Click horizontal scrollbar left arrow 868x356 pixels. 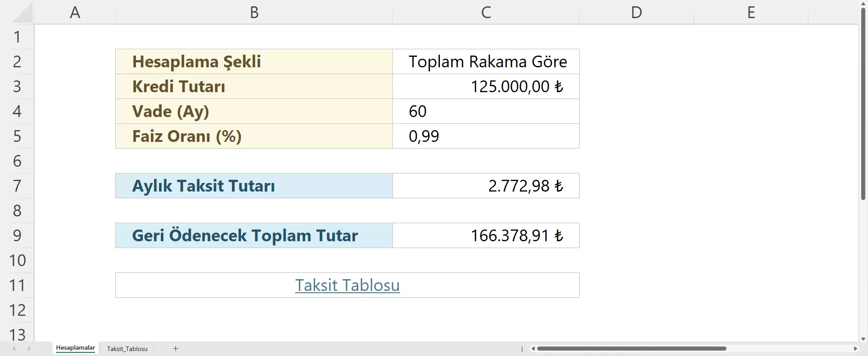pyautogui.click(x=533, y=348)
